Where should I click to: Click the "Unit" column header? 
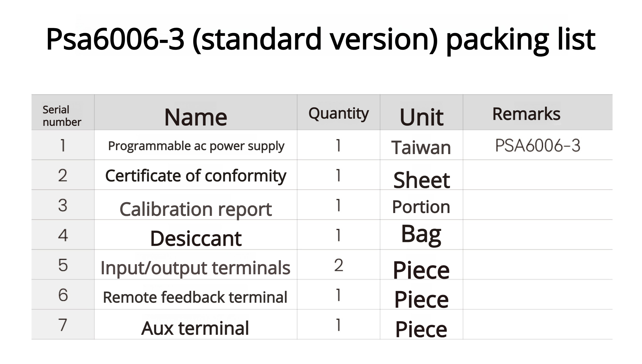pos(421,117)
